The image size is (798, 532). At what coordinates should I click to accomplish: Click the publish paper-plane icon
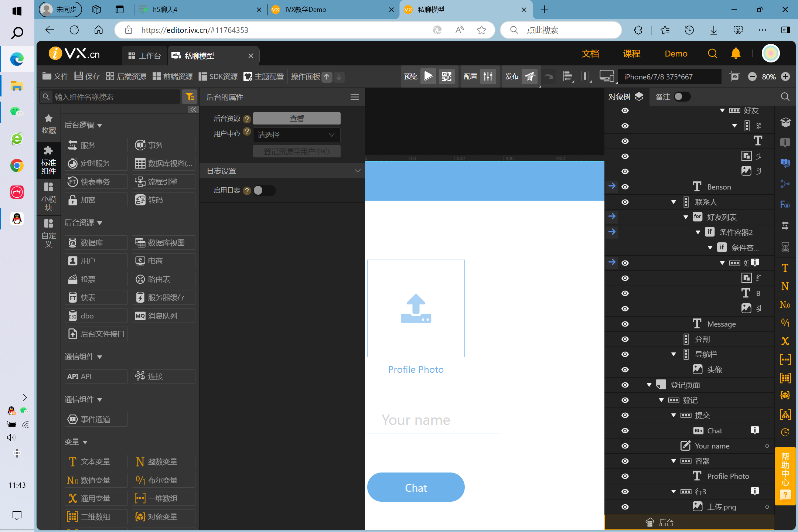530,76
